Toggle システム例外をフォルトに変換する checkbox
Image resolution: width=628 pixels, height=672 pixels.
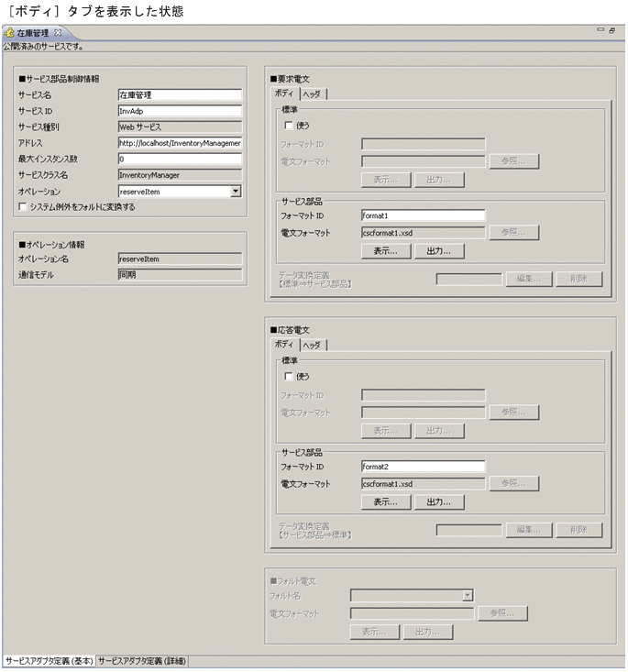[x=23, y=207]
